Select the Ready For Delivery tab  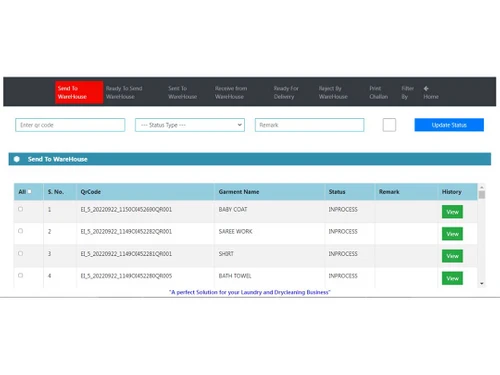tap(286, 92)
